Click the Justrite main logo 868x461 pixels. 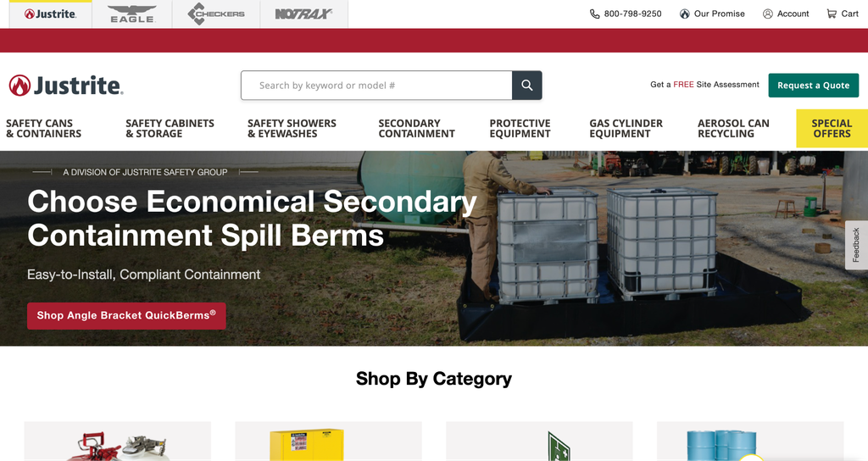[x=66, y=86]
